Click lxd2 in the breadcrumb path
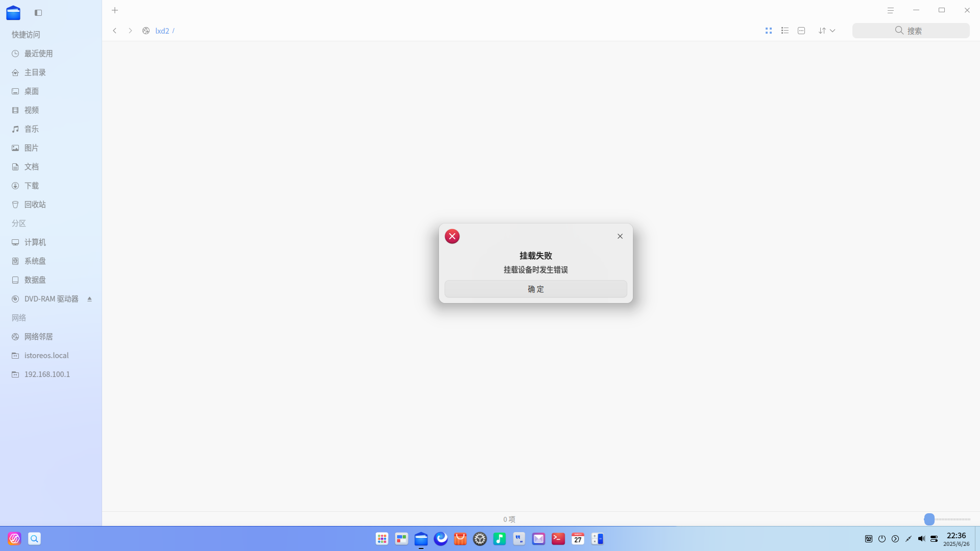The width and height of the screenshot is (980, 551). tap(162, 31)
